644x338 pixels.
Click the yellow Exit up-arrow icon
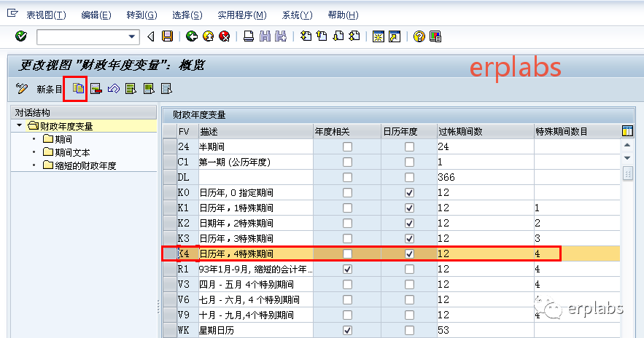(x=209, y=36)
